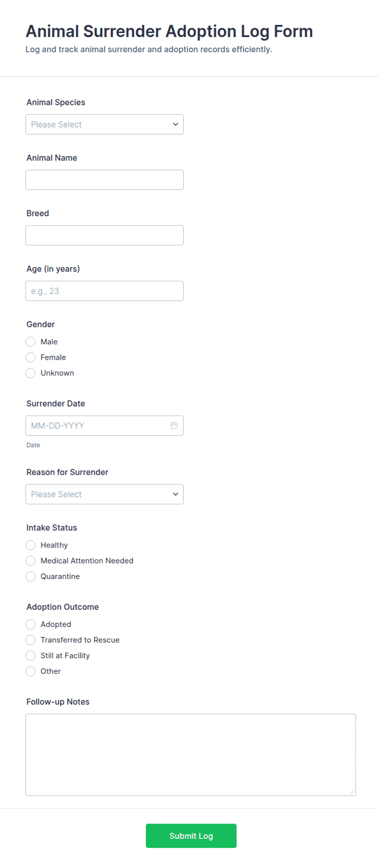Select Adopted as the adoption outcome
Screen dimensions: 378x868
pos(30,624)
